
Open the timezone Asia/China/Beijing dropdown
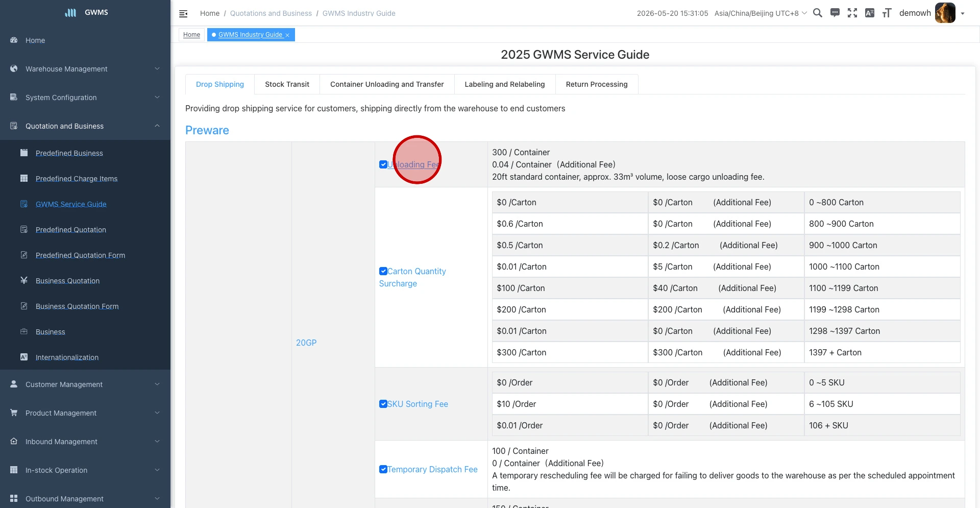point(761,13)
